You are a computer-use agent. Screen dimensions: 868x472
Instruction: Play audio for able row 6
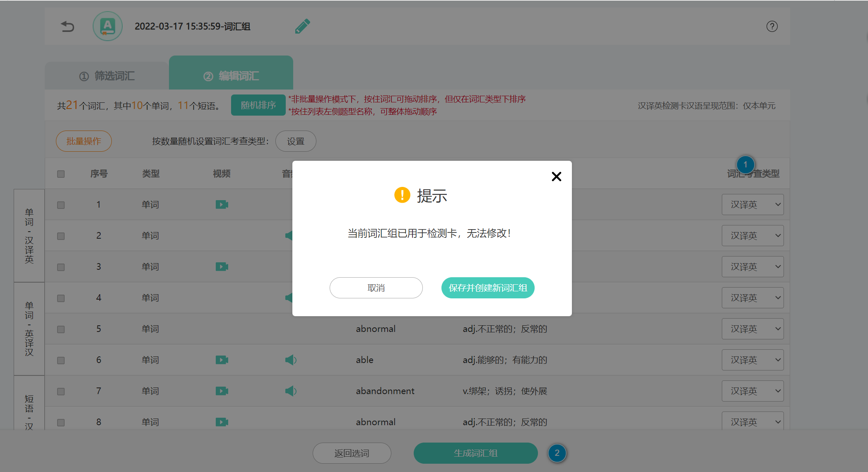291,360
